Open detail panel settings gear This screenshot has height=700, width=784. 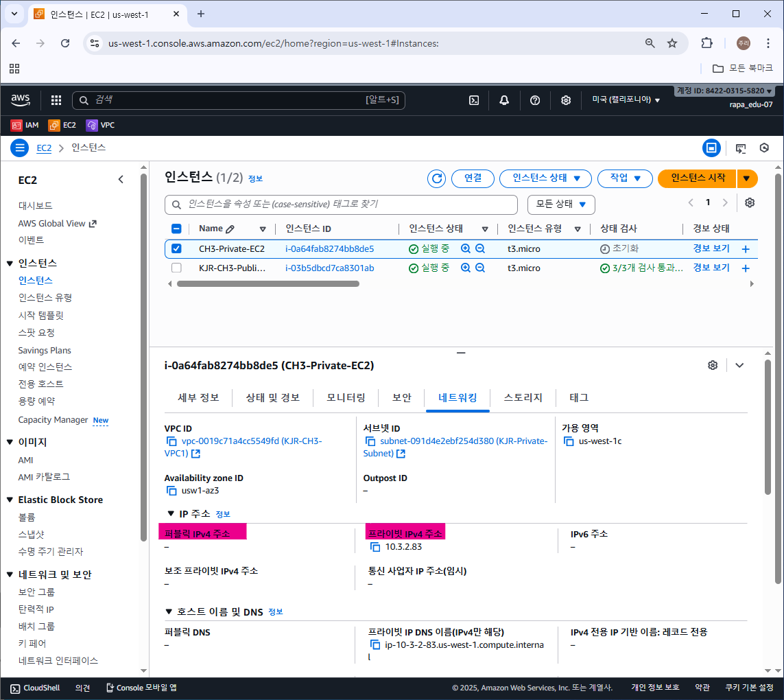tap(713, 365)
